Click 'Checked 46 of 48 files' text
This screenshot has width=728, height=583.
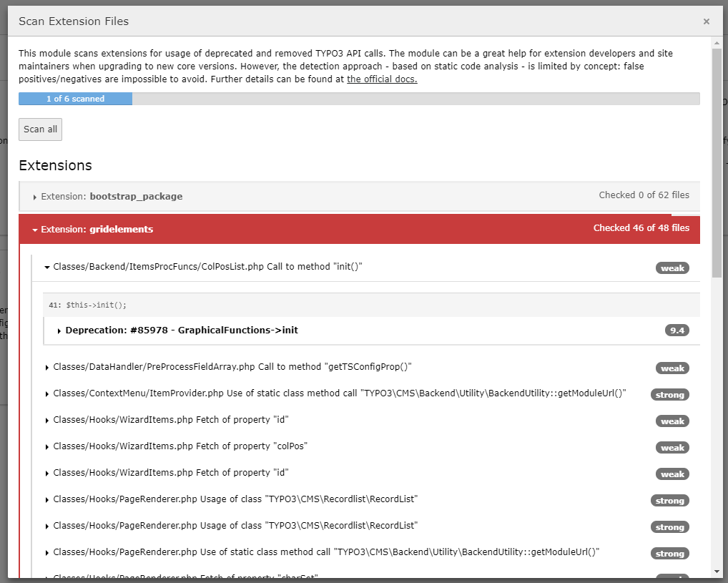641,228
